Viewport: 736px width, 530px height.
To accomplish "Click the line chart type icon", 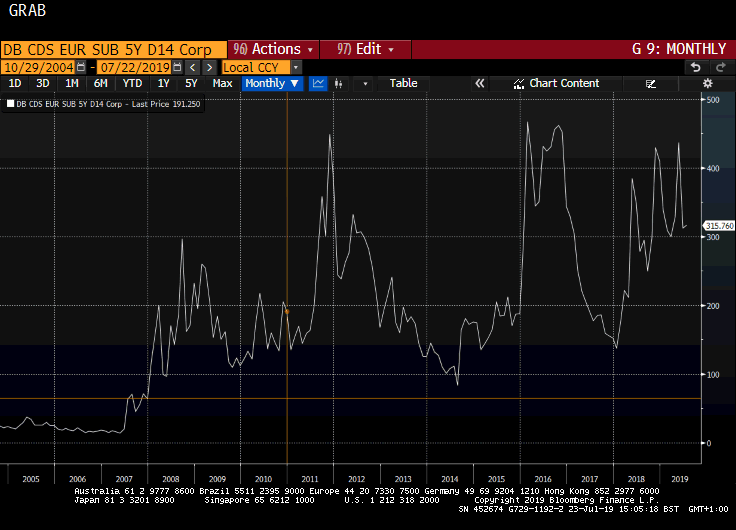I will tap(318, 84).
